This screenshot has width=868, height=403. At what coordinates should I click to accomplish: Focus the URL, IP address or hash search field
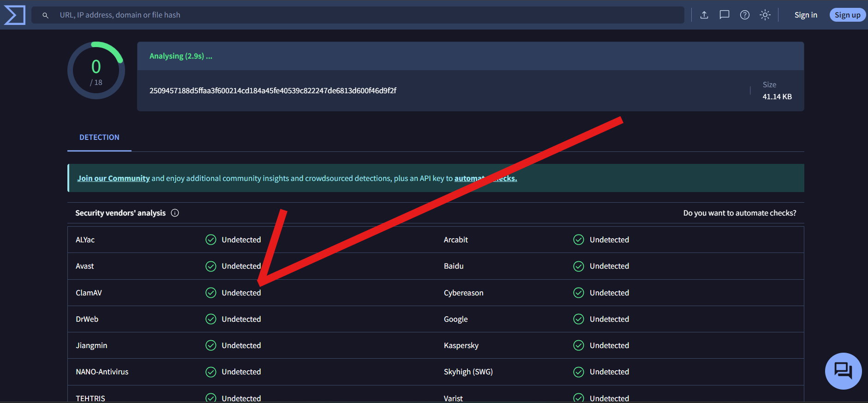(358, 15)
